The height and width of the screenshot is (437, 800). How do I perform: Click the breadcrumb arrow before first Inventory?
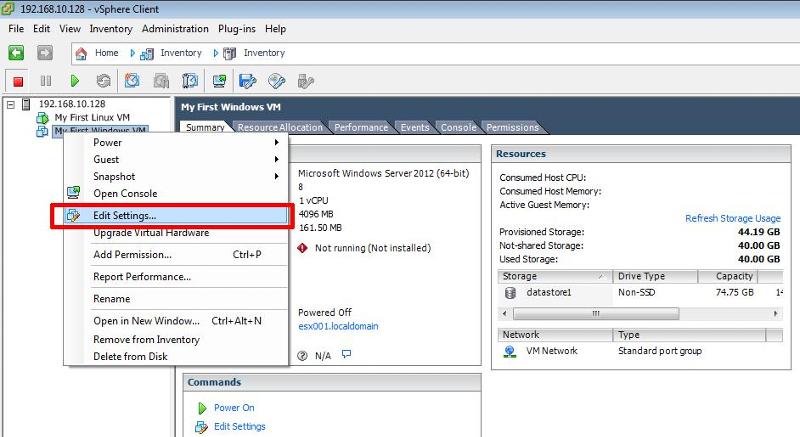[133, 53]
